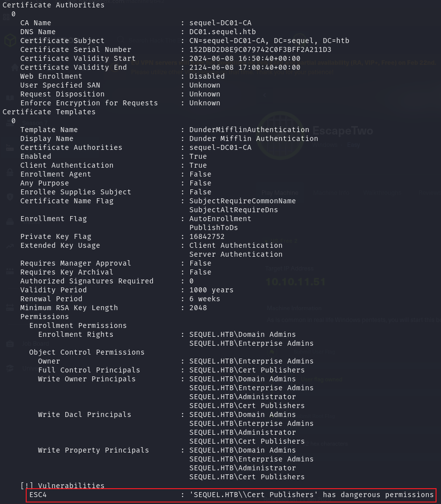
Task: Click the Web Enrollment 'Disabled' value
Action: point(207,76)
